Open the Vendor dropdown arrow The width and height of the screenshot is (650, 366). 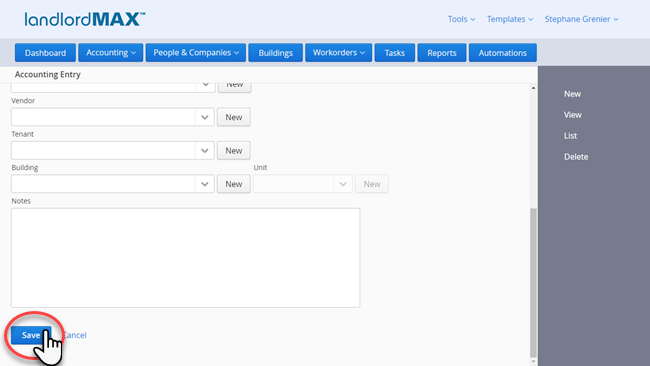(205, 117)
